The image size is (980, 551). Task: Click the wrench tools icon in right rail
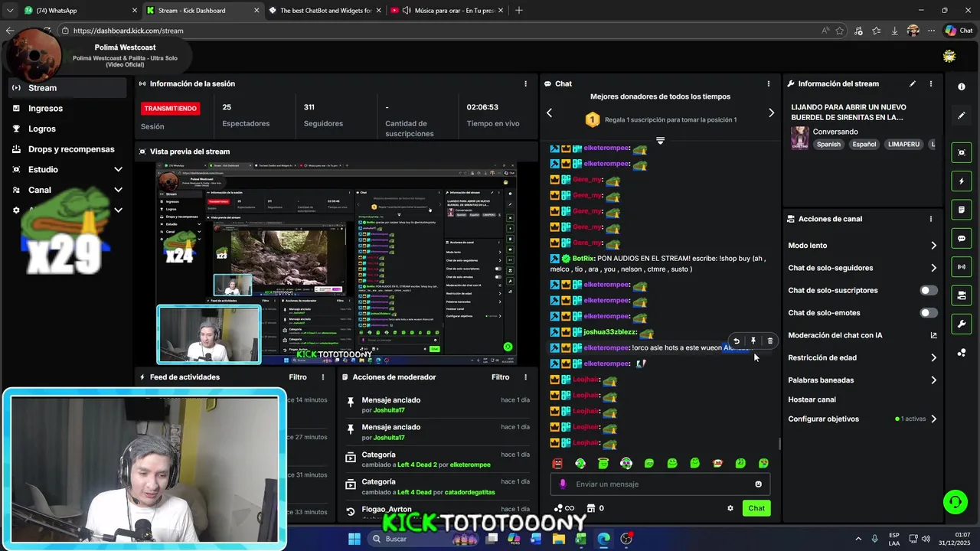coord(962,324)
